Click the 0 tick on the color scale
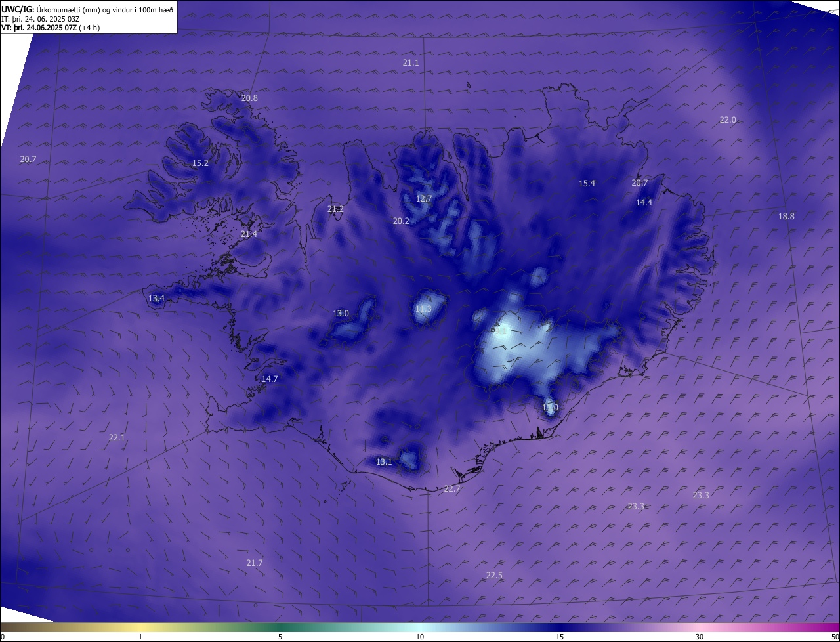840x642 pixels. click(3, 637)
